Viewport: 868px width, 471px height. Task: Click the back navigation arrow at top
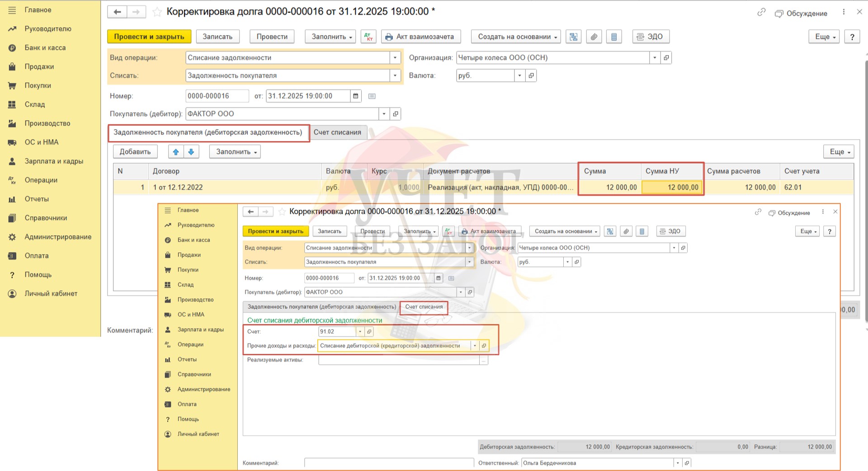click(117, 12)
